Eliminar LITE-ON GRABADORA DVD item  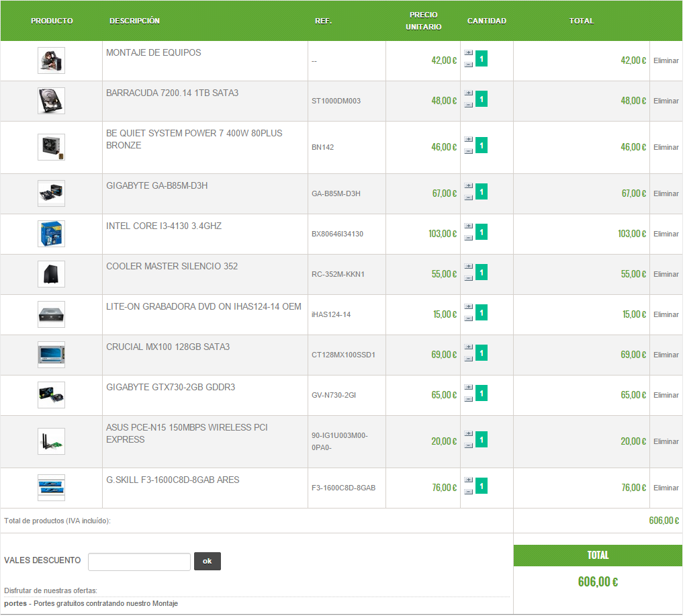666,314
